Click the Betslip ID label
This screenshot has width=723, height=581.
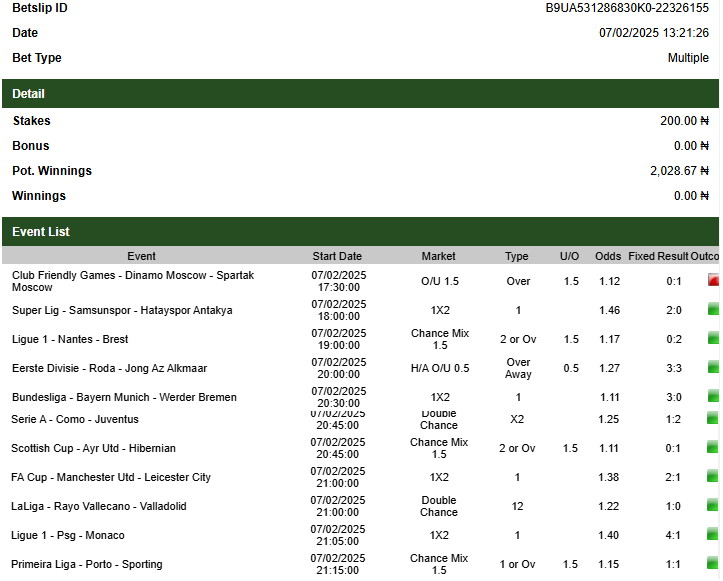[40, 8]
